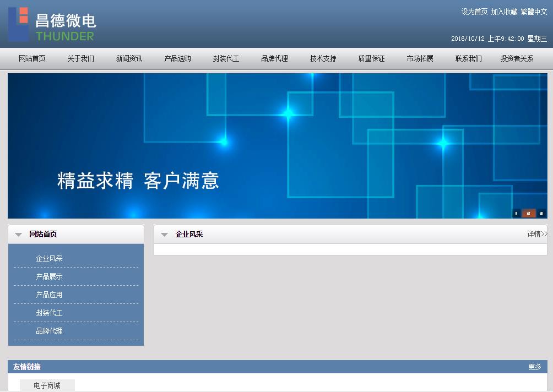The height and width of the screenshot is (392, 553).
Task: Go to 新闻资讯 in the nav bar
Action: coord(129,58)
